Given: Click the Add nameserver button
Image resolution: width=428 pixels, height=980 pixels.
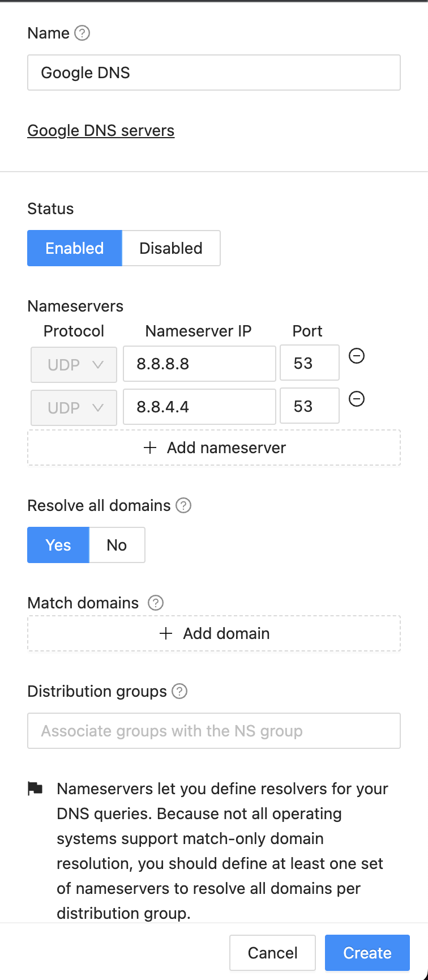Looking at the screenshot, I should pyautogui.click(x=213, y=448).
